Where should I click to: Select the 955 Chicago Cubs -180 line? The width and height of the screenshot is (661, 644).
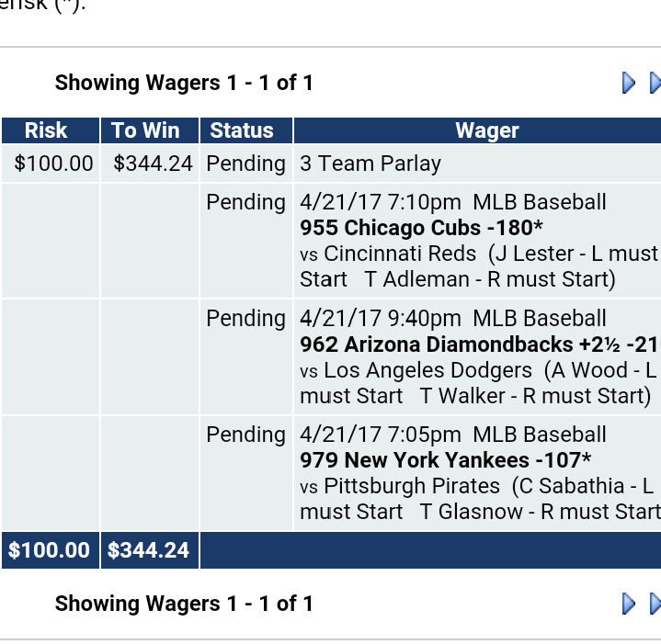coord(421,228)
